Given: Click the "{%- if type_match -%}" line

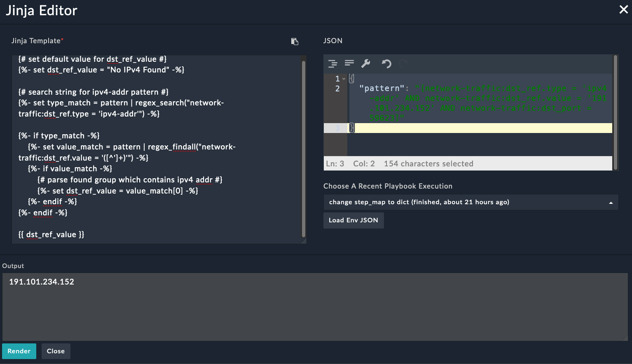Looking at the screenshot, I should pos(59,136).
